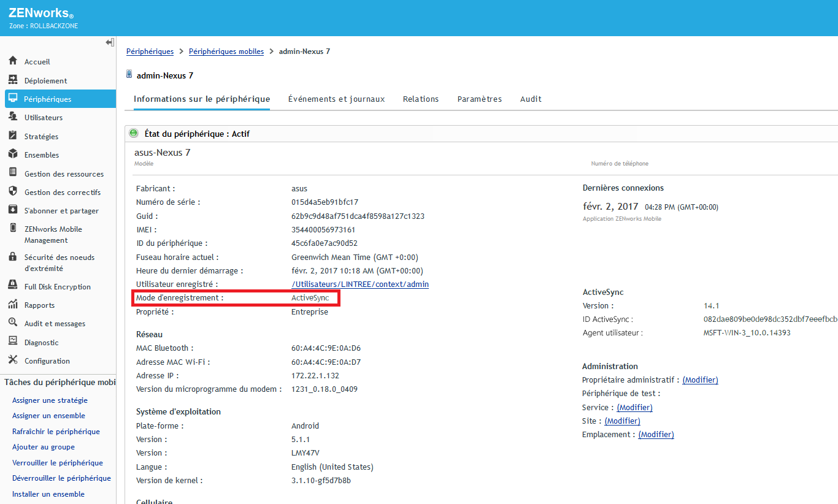
Task: Click Assigner une stratégie task
Action: click(x=50, y=400)
